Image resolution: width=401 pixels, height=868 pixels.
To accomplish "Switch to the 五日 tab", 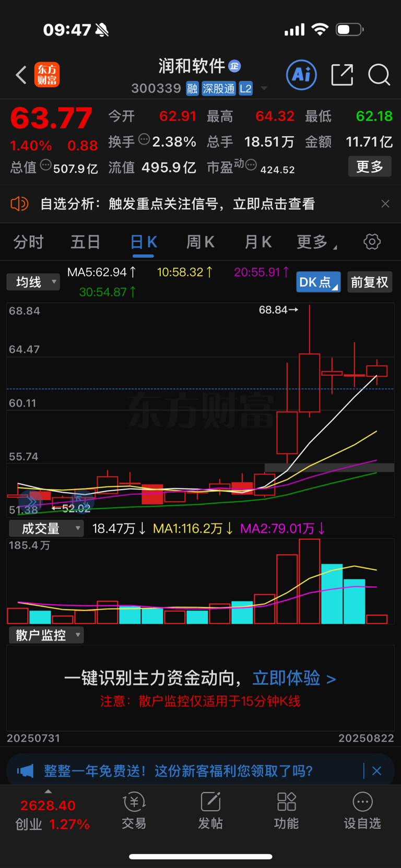I will click(x=86, y=242).
